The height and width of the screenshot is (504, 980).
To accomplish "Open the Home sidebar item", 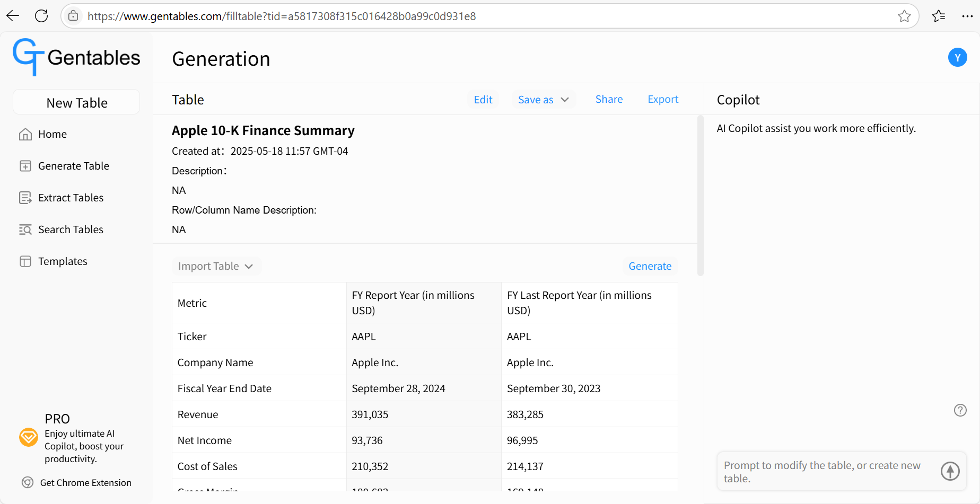I will click(x=42, y=134).
